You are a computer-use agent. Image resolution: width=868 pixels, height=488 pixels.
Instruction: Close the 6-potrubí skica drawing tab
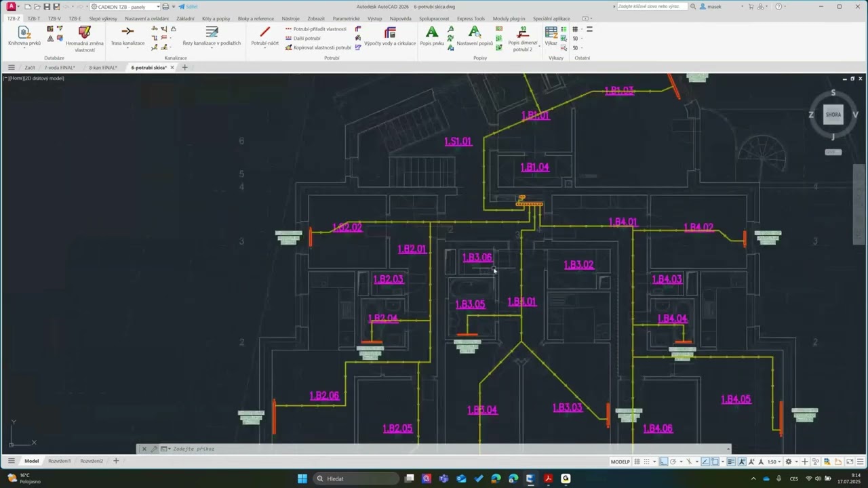click(x=172, y=68)
